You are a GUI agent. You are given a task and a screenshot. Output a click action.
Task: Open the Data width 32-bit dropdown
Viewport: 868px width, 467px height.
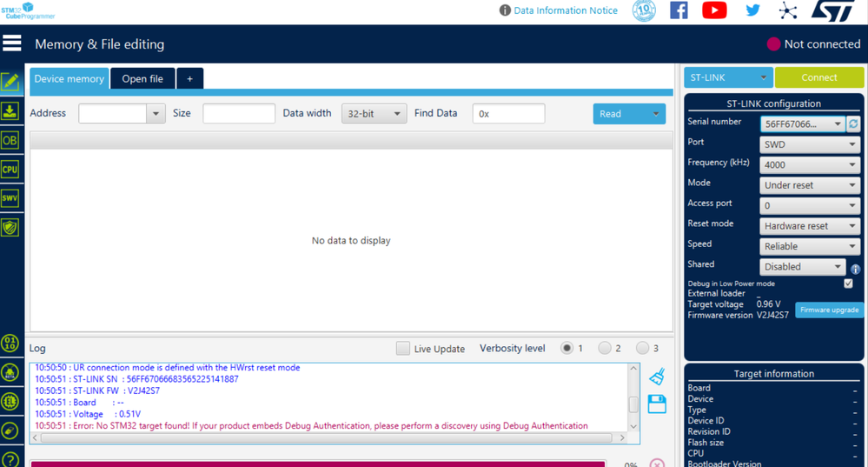[x=374, y=114]
